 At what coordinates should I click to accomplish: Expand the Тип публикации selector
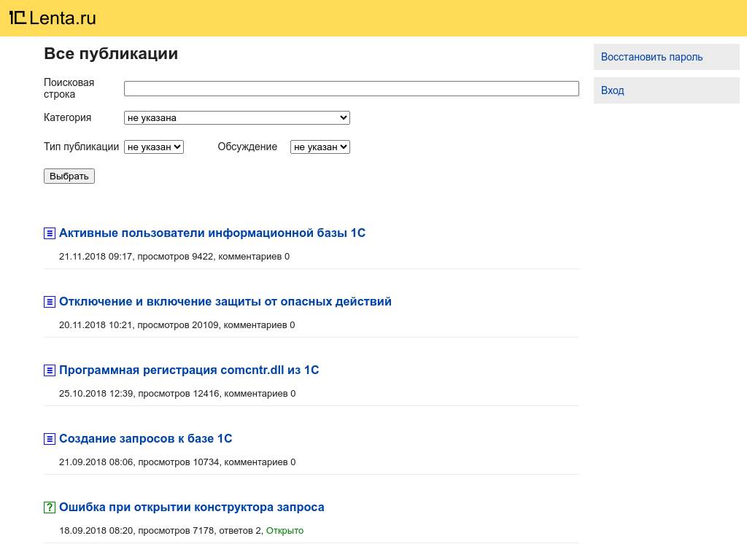pyautogui.click(x=154, y=147)
